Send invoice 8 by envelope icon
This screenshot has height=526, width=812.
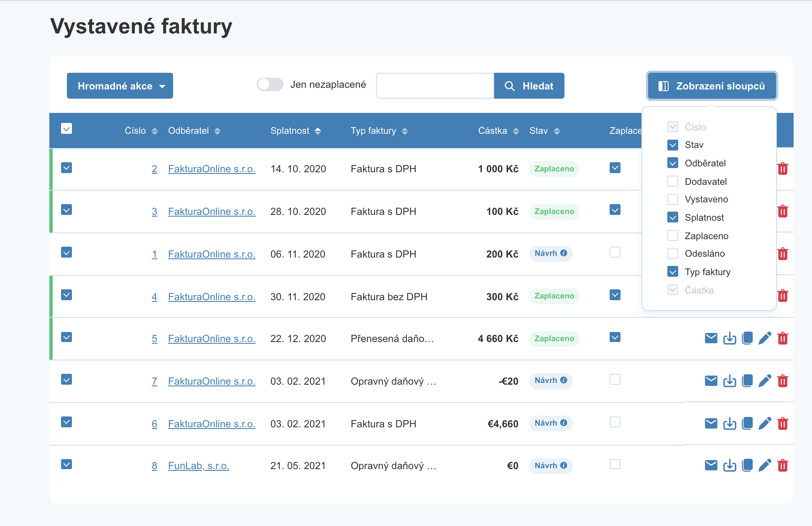point(711,465)
